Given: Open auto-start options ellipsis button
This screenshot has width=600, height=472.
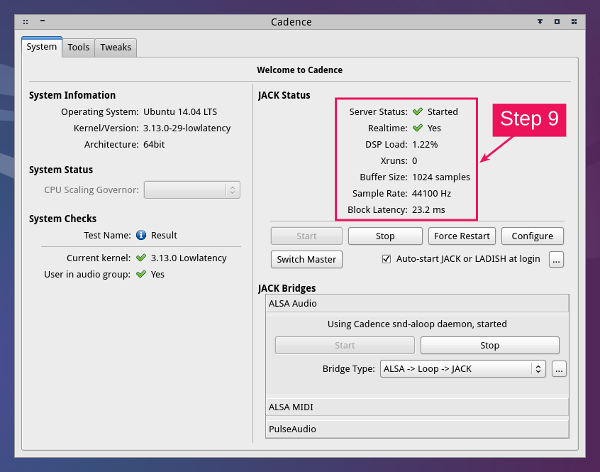Looking at the screenshot, I should click(x=556, y=260).
